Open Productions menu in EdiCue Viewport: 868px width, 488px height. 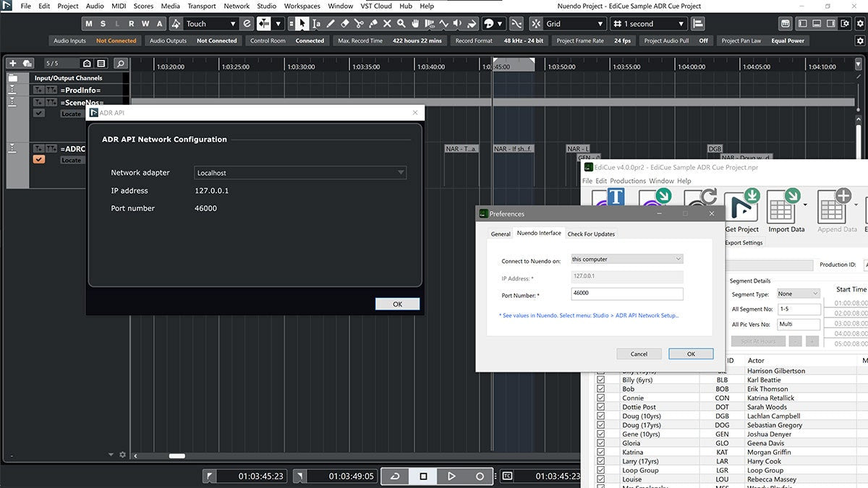coord(627,181)
